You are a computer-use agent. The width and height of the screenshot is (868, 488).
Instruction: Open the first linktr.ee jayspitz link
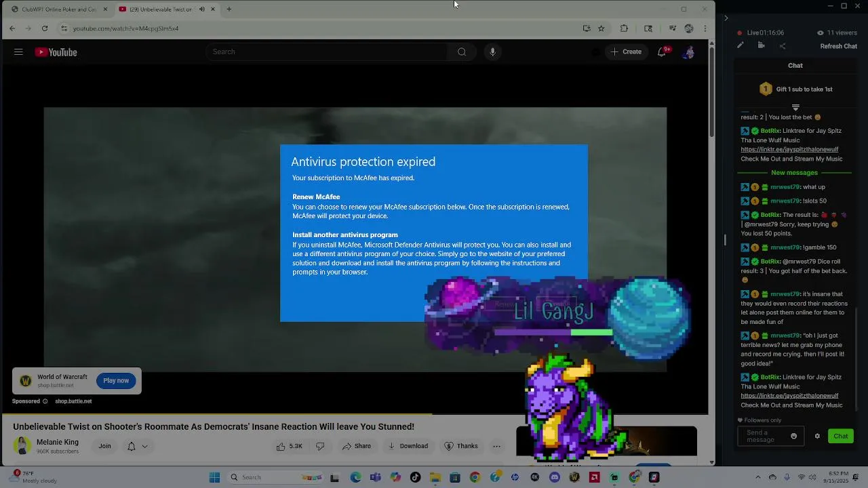coord(789,150)
